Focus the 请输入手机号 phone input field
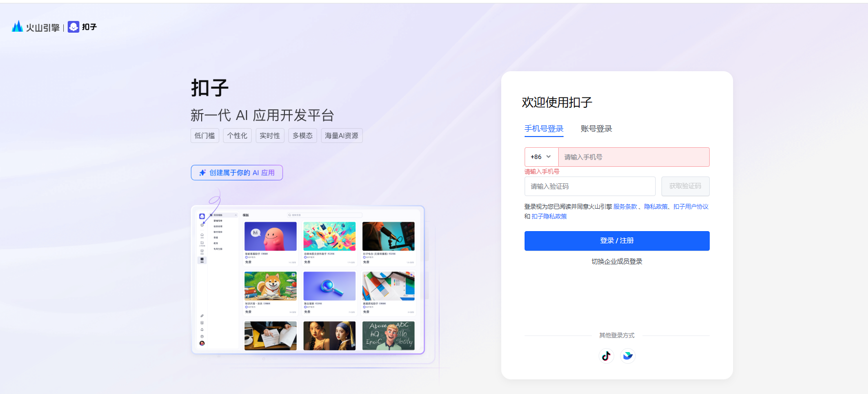The width and height of the screenshot is (868, 394). click(634, 157)
